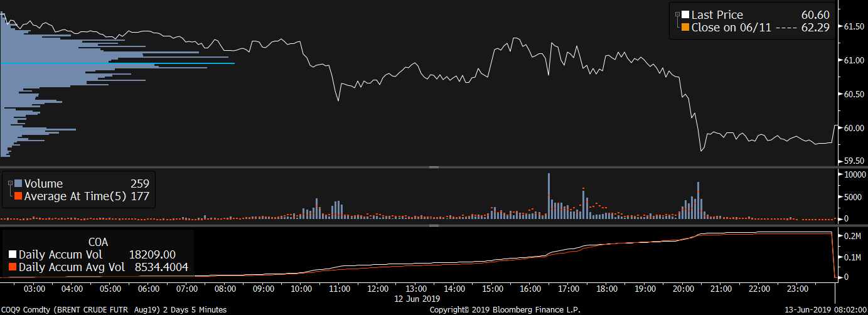Select the Daily Accum Vol label

[60, 255]
